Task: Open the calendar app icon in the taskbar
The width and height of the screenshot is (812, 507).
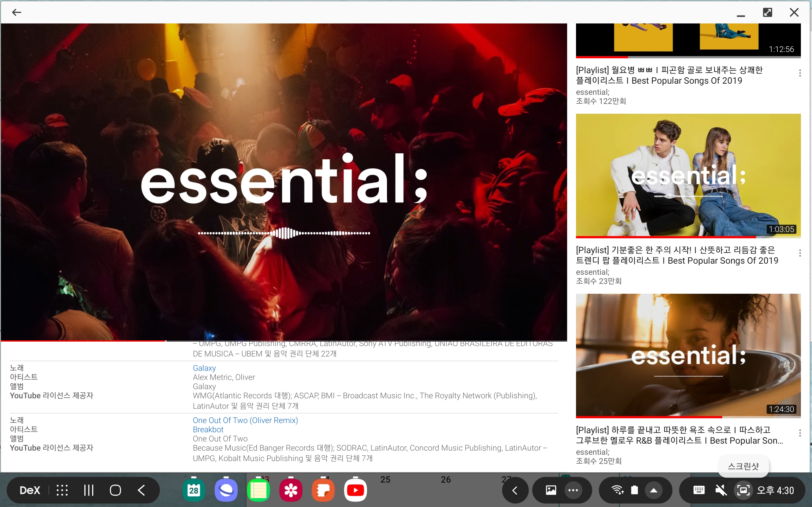Action: tap(193, 490)
